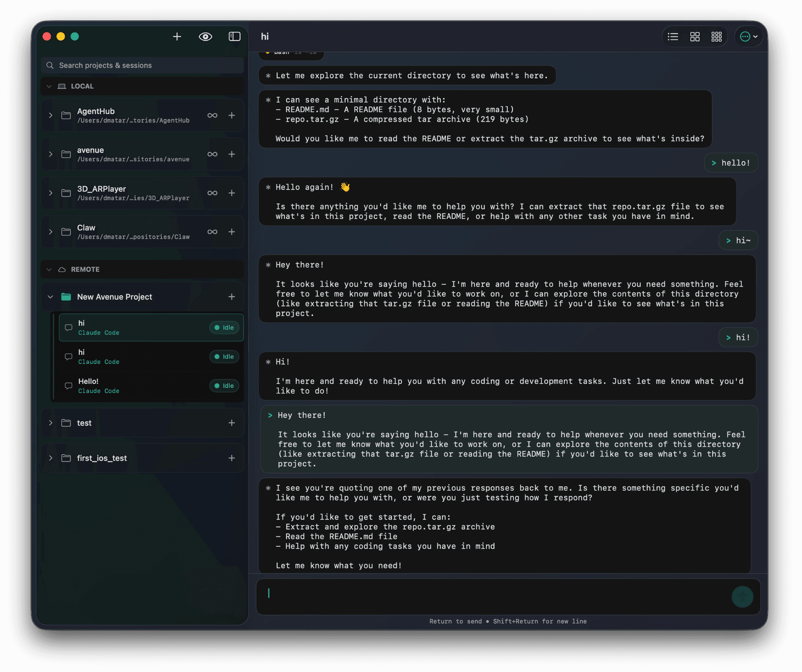Switch to three-by-three grid layout icon

(x=716, y=37)
